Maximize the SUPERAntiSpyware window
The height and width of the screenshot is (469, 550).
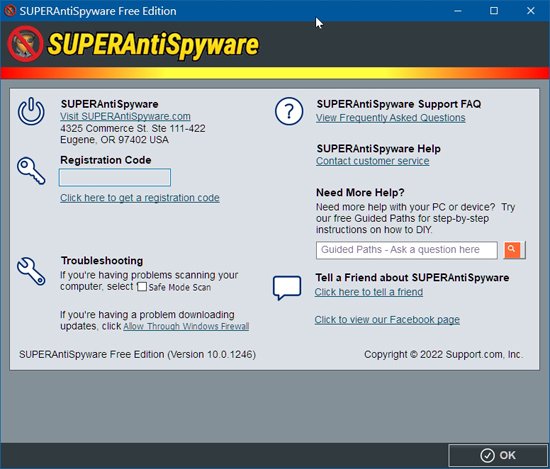pos(494,11)
